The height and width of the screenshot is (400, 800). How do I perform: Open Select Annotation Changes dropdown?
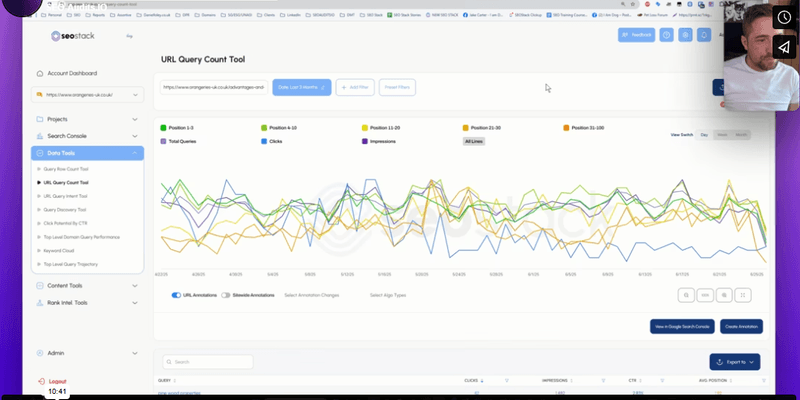coord(312,295)
